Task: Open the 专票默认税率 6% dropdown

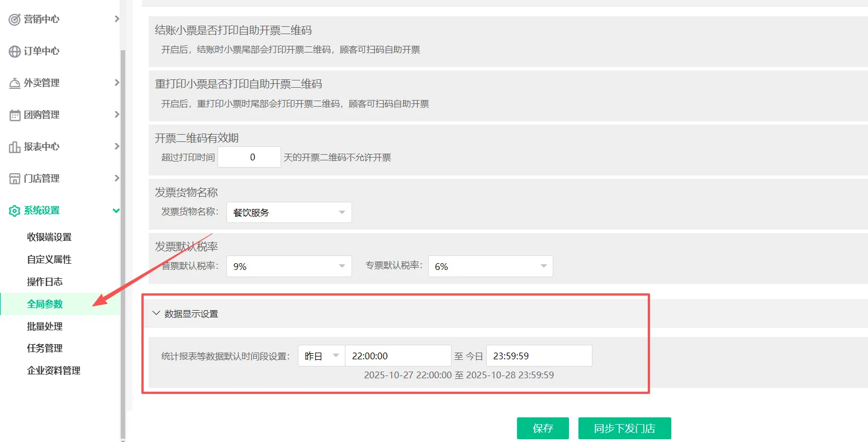Action: tap(490, 267)
